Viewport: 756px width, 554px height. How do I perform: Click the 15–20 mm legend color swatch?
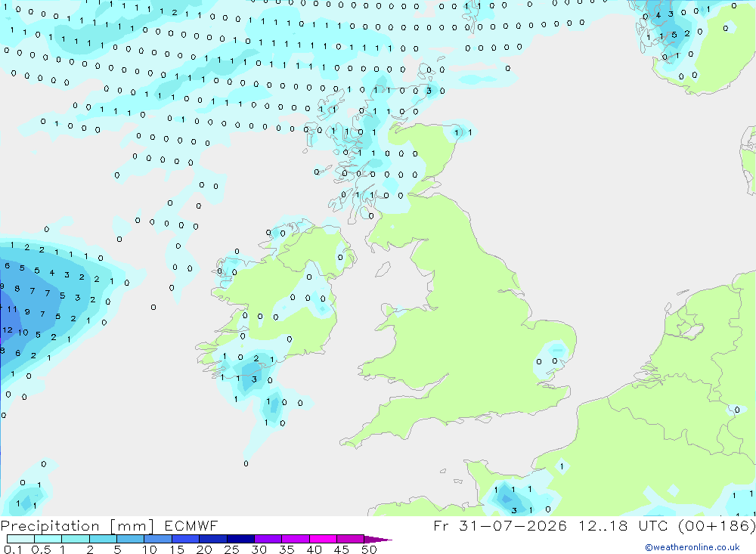coord(185,539)
